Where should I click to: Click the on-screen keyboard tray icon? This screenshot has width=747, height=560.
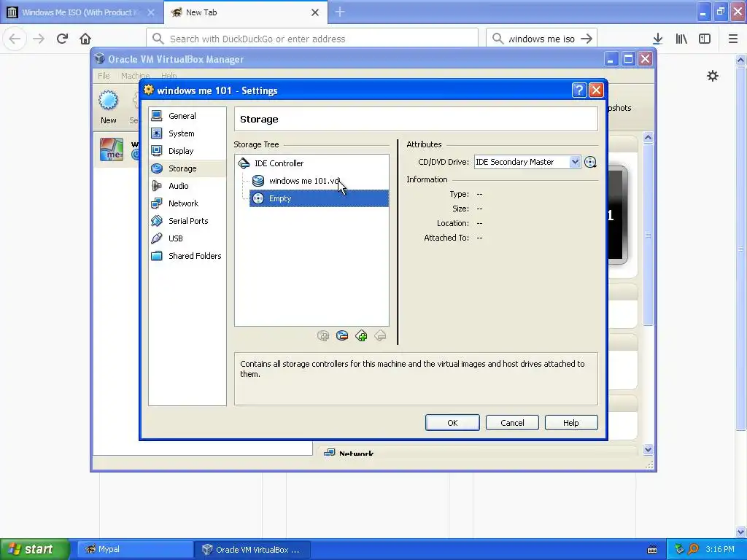652,550
